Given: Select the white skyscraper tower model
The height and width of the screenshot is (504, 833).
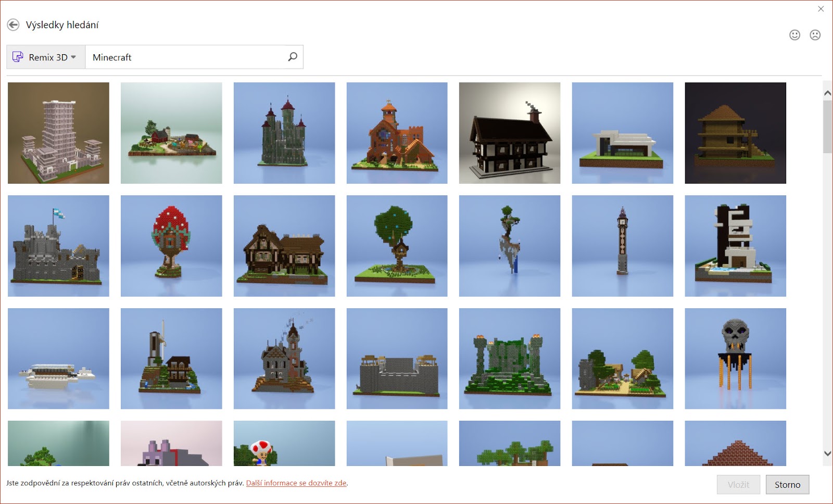Looking at the screenshot, I should pos(58,133).
